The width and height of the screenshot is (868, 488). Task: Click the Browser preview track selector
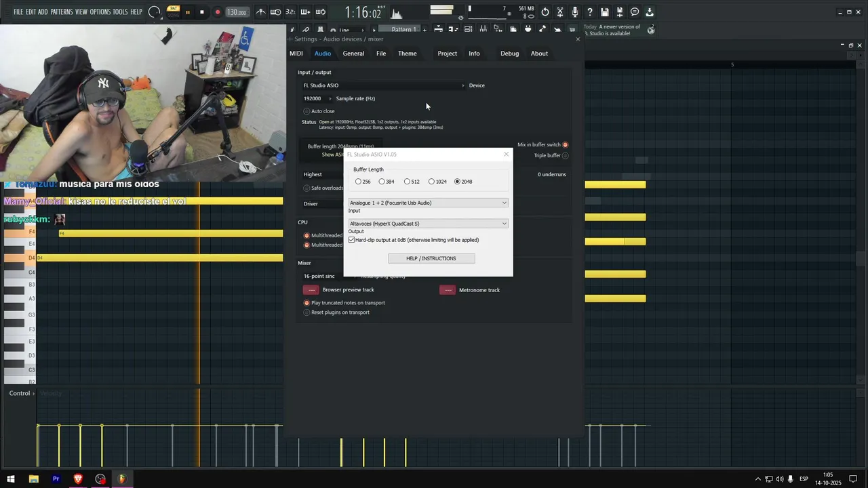(x=312, y=290)
